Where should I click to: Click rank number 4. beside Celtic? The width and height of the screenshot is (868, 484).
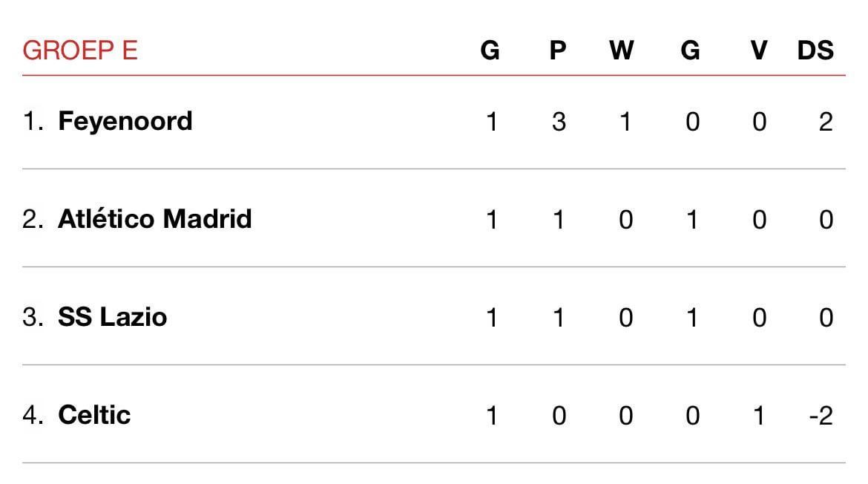[33, 415]
